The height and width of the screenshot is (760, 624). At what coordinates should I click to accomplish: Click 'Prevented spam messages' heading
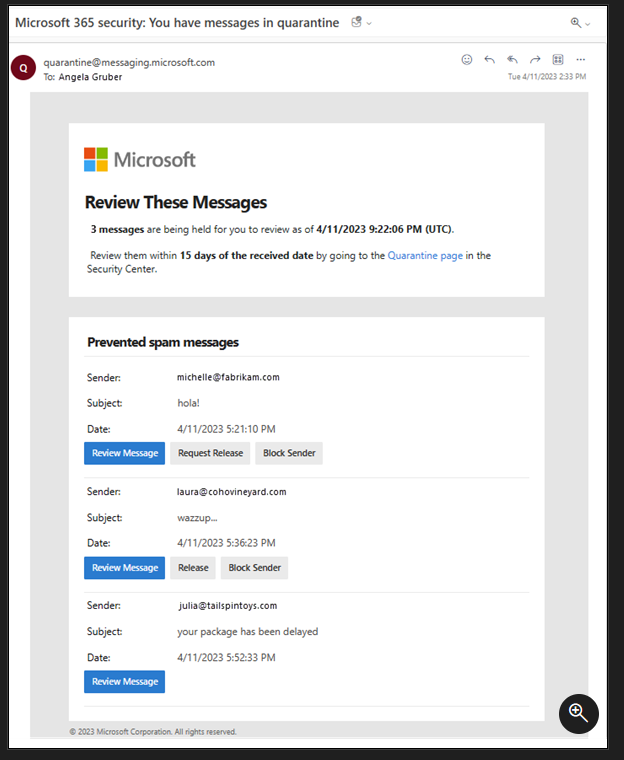click(163, 342)
